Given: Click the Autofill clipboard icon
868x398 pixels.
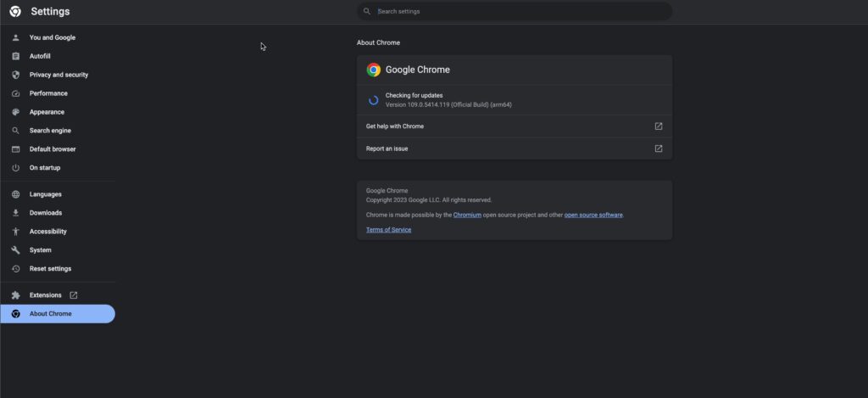Looking at the screenshot, I should point(15,56).
